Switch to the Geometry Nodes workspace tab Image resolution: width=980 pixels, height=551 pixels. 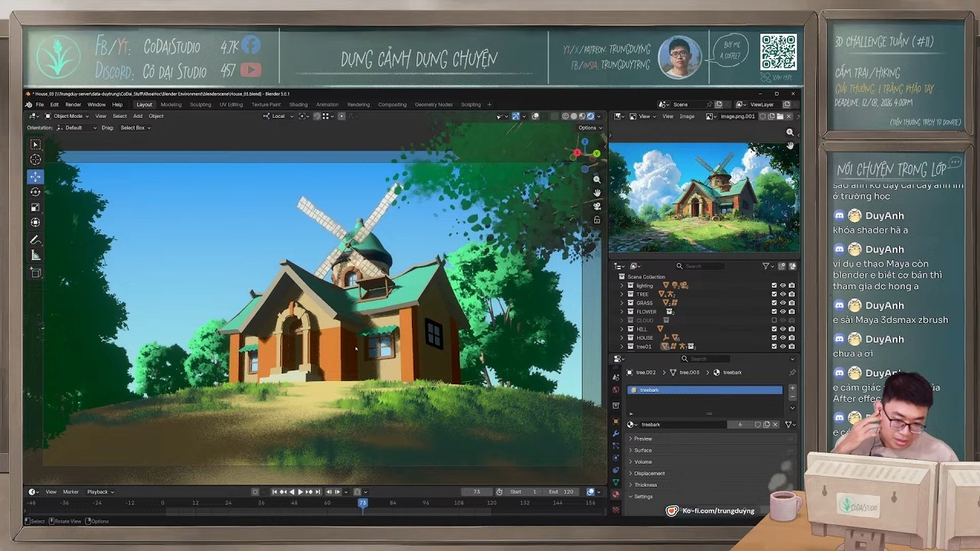[433, 105]
